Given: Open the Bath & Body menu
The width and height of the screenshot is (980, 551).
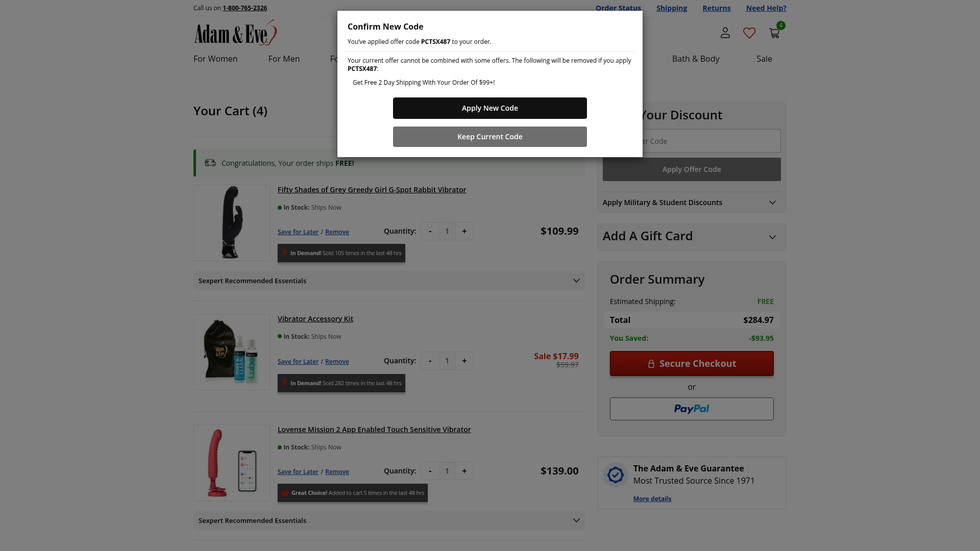Looking at the screenshot, I should [x=695, y=59].
